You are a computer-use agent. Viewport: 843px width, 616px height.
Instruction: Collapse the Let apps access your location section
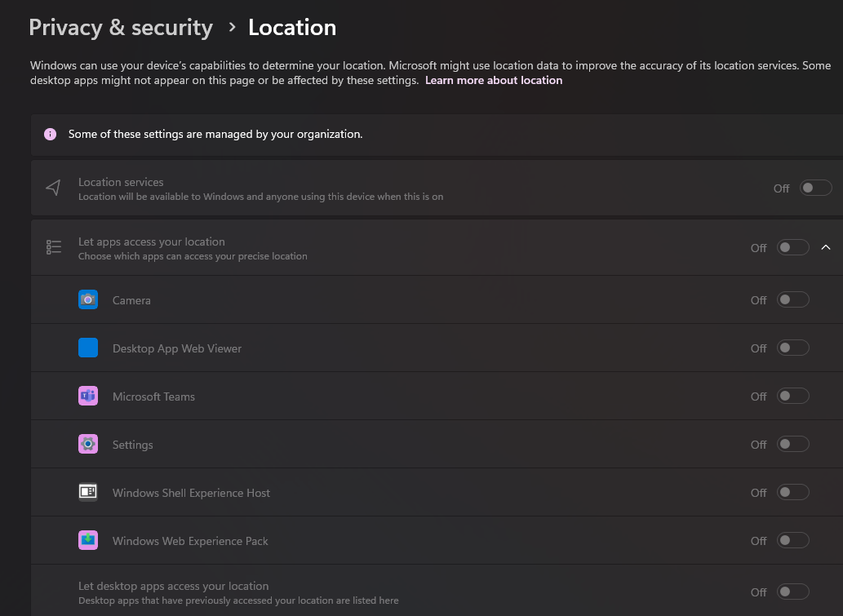pos(826,247)
